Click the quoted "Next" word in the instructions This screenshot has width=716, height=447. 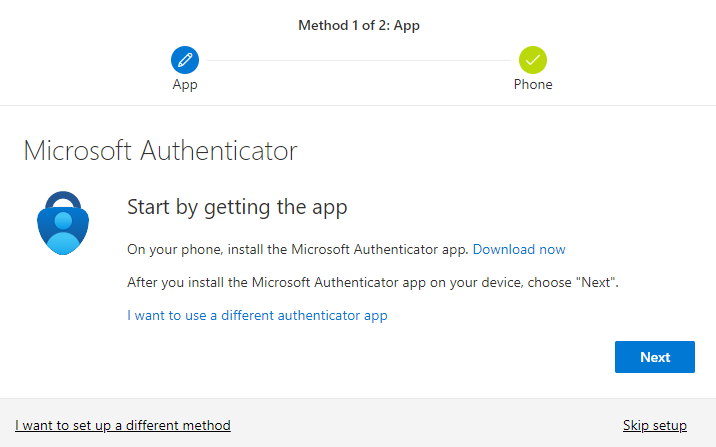(x=596, y=283)
